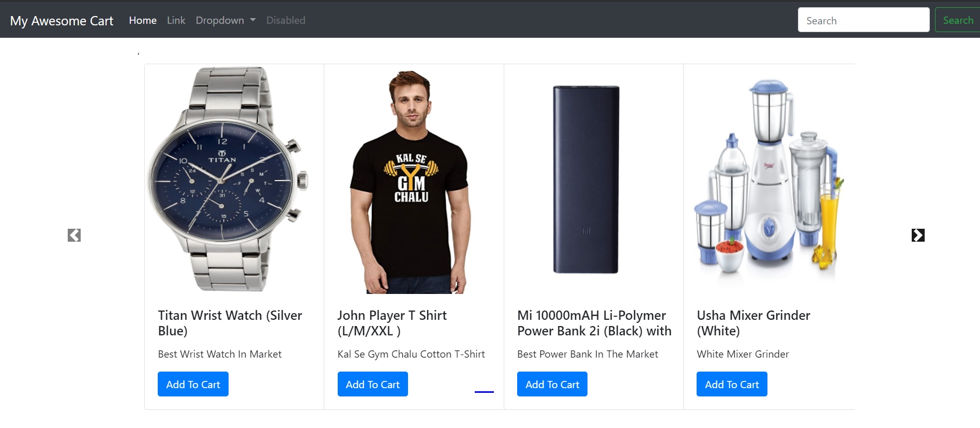Screen dimensions: 980x428
Task: Add John Player T Shirt to cart
Action: 372,384
